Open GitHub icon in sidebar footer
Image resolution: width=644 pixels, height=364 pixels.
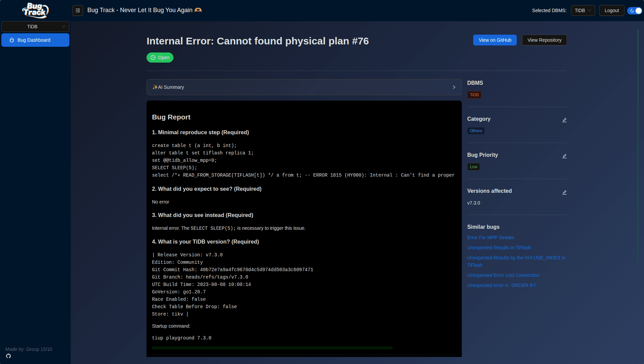click(x=8, y=356)
